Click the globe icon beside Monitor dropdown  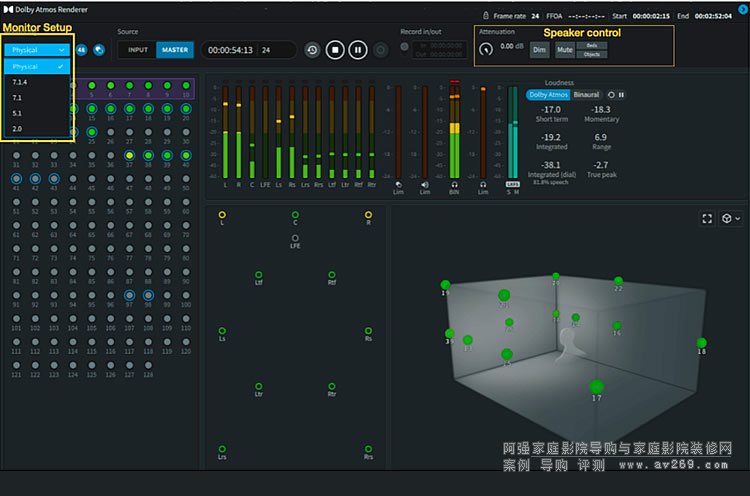click(100, 49)
